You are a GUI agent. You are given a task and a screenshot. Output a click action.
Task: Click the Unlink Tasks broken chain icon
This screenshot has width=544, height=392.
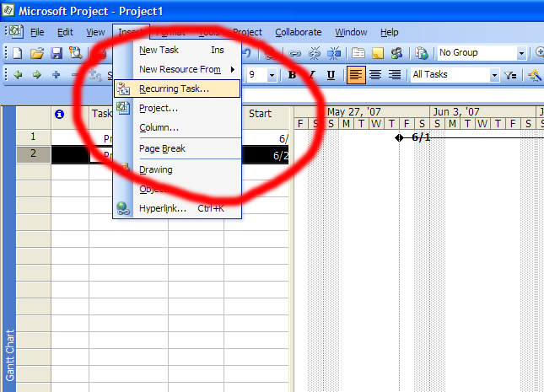(x=315, y=53)
